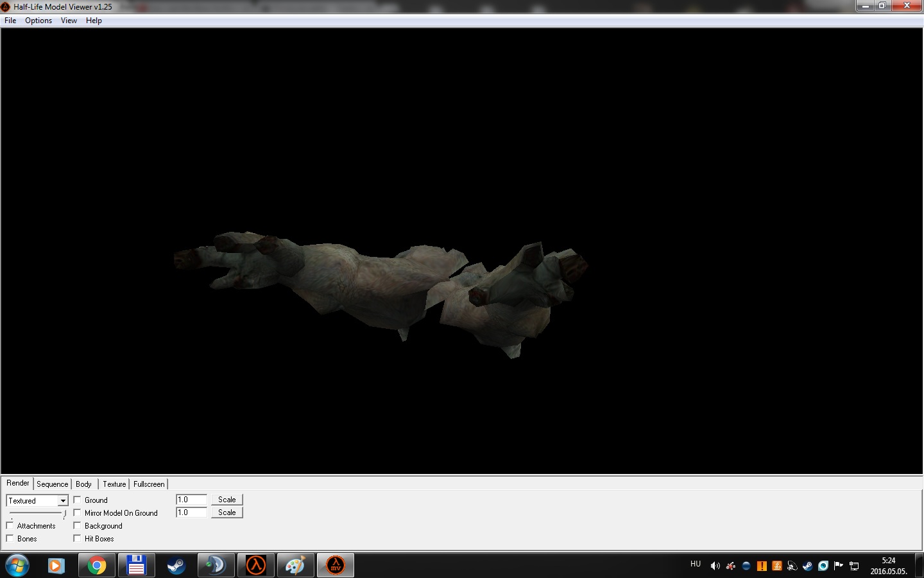Enable the Ground checkbox

pyautogui.click(x=77, y=500)
